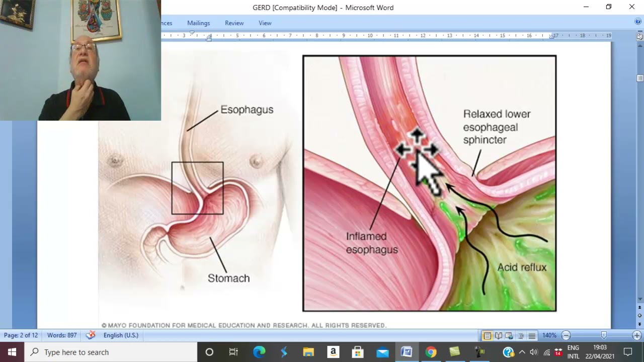
Task: Open the Mailings ribbon tab
Action: (x=198, y=23)
